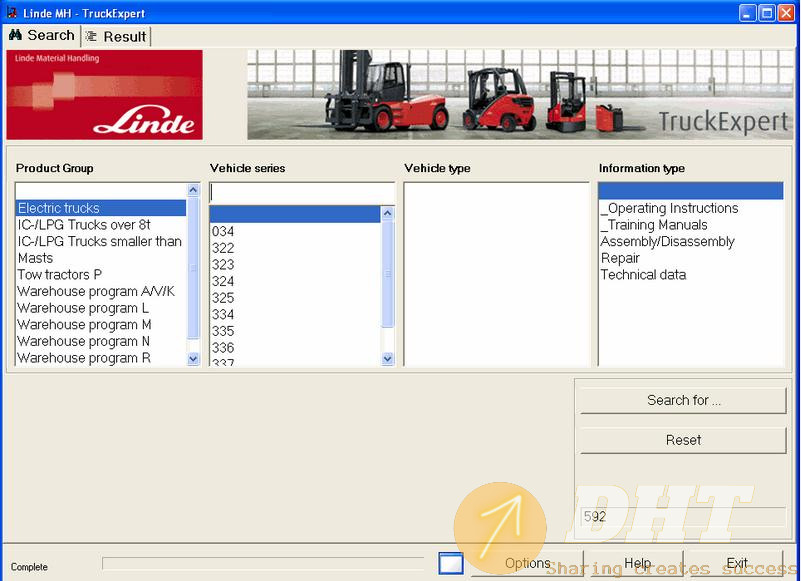
Task: Click the Vehicle type column label
Action: coord(437,168)
